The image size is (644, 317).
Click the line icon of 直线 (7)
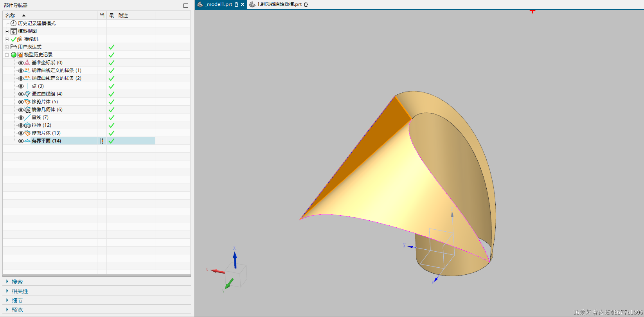point(27,117)
